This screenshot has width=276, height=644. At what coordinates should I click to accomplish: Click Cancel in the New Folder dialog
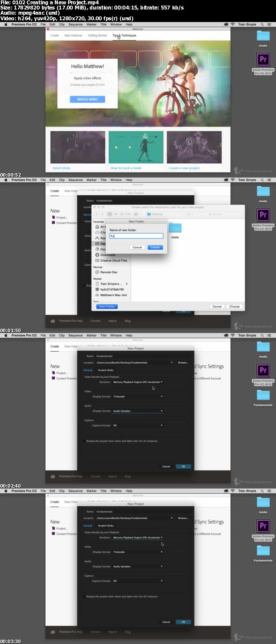(137, 247)
